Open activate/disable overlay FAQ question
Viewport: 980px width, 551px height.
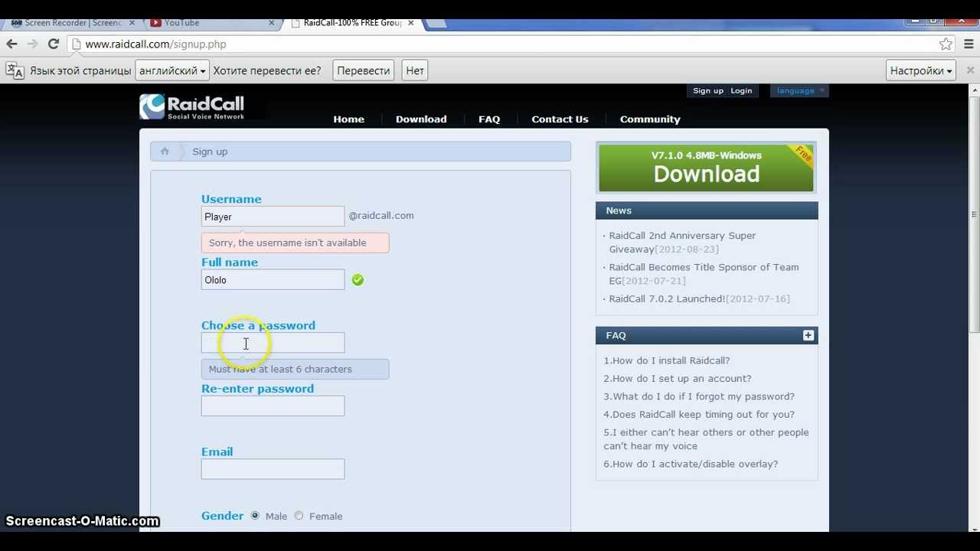point(690,464)
